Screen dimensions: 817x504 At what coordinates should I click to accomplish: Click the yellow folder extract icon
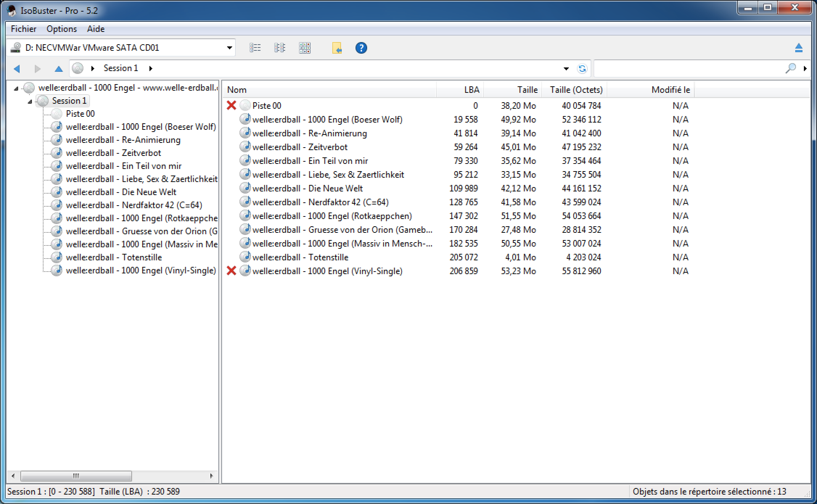(x=337, y=48)
